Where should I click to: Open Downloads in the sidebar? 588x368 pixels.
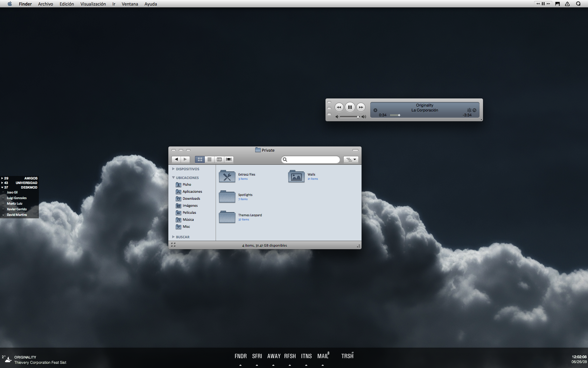pyautogui.click(x=188, y=199)
